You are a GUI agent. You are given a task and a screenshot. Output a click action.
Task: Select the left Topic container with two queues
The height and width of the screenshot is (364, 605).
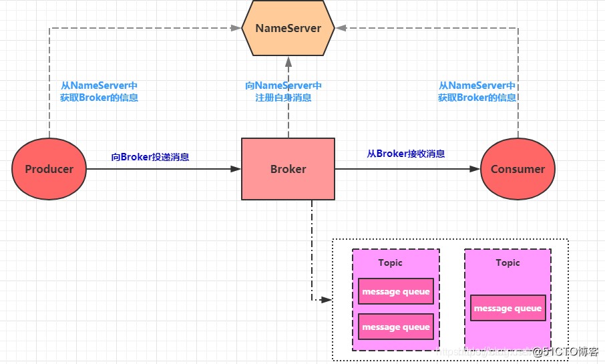click(396, 300)
